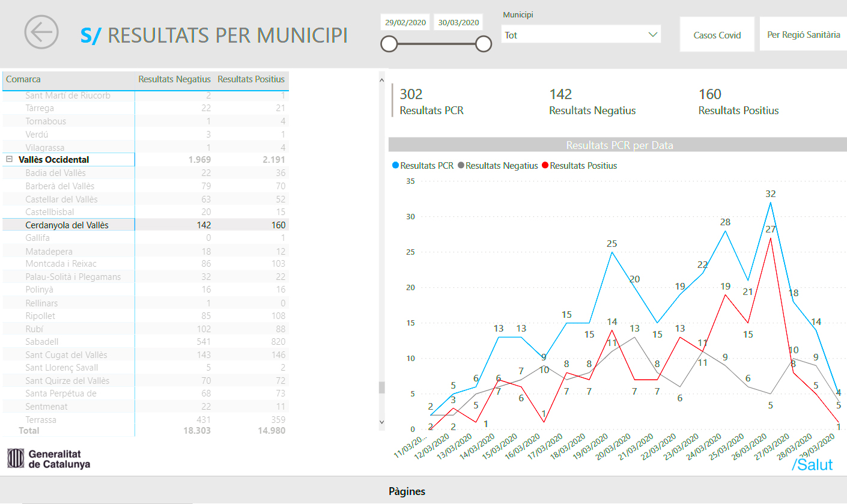Select the Sant Llorenç Savall row
The height and width of the screenshot is (504, 847).
click(x=145, y=368)
